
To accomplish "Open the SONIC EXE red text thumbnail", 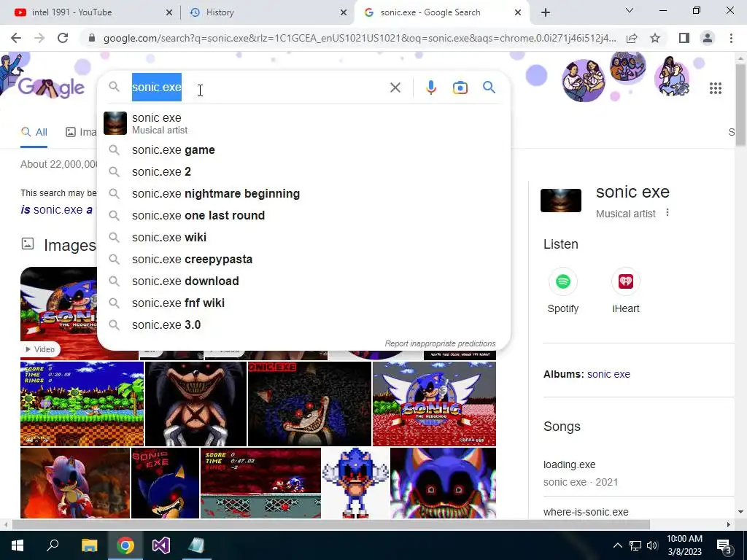I will tap(165, 483).
